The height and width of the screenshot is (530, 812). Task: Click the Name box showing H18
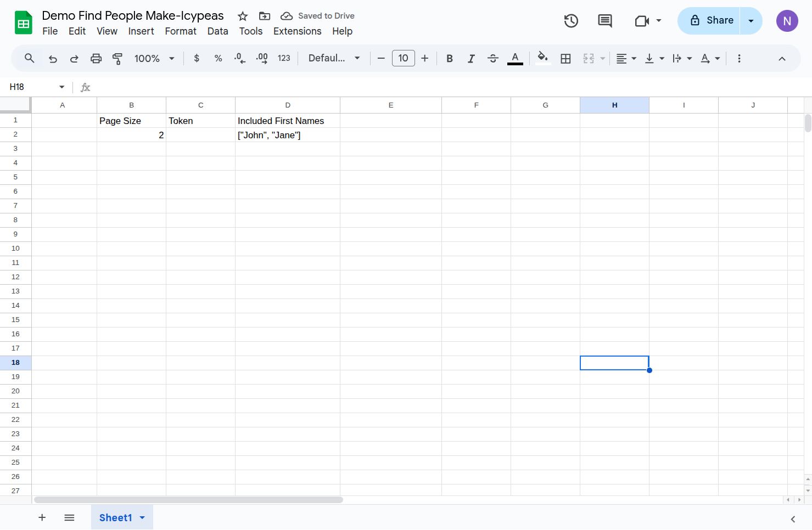[x=30, y=87]
